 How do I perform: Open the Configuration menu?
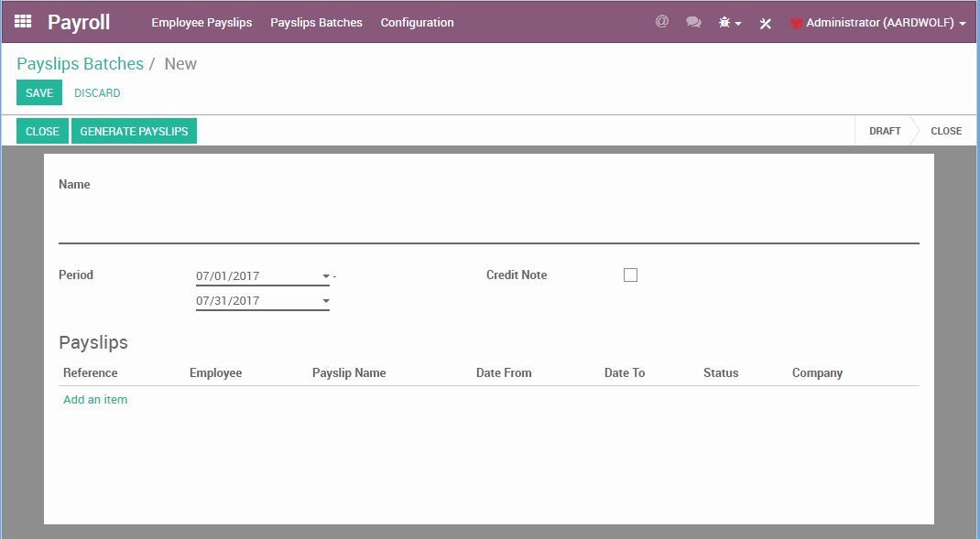point(417,23)
